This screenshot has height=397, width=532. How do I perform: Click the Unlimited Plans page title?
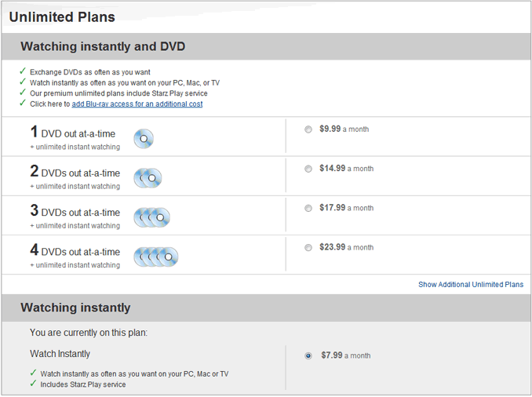(62, 17)
